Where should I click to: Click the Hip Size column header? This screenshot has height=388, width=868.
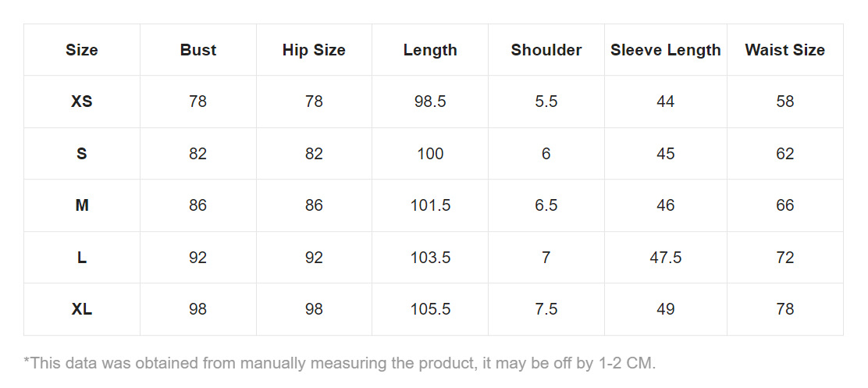pos(314,50)
